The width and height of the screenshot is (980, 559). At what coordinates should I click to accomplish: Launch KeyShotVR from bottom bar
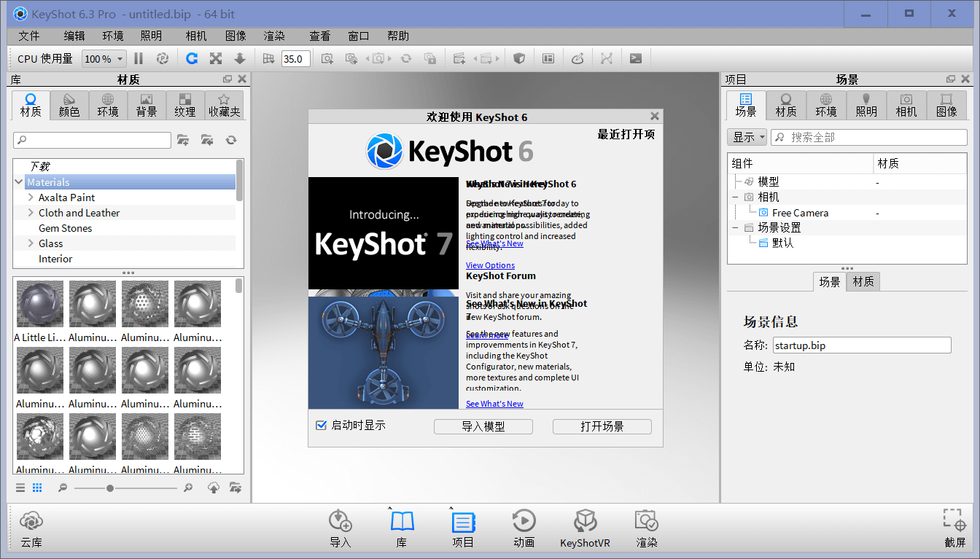click(585, 529)
